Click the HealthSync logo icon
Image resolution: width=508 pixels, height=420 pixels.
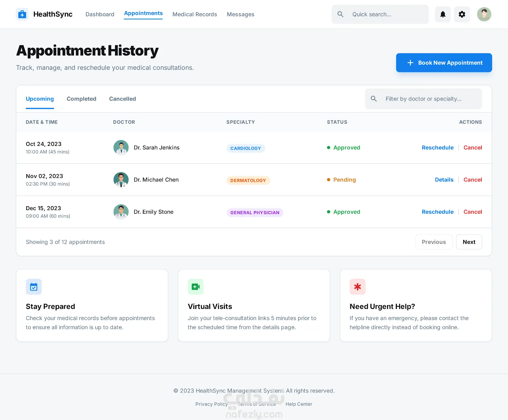point(22,14)
